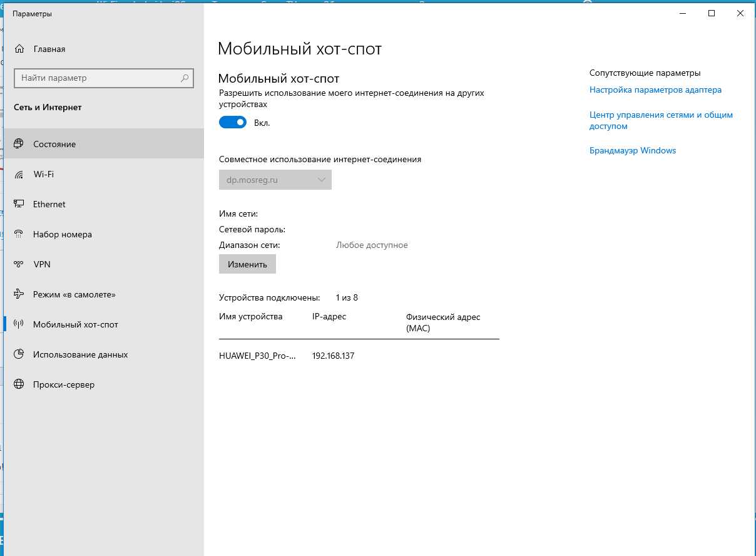Viewport: 756px width, 556px height.
Task: Click the globe icon beside Состояние
Action: 19,144
